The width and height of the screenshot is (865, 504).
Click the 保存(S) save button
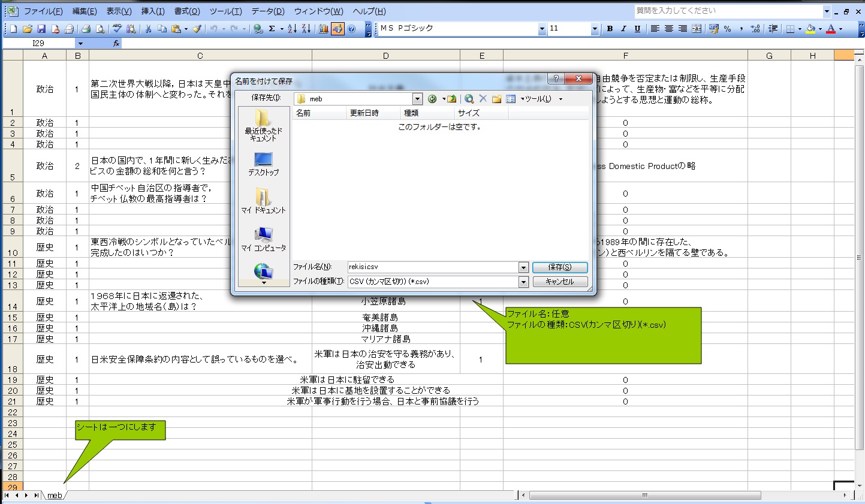559,267
